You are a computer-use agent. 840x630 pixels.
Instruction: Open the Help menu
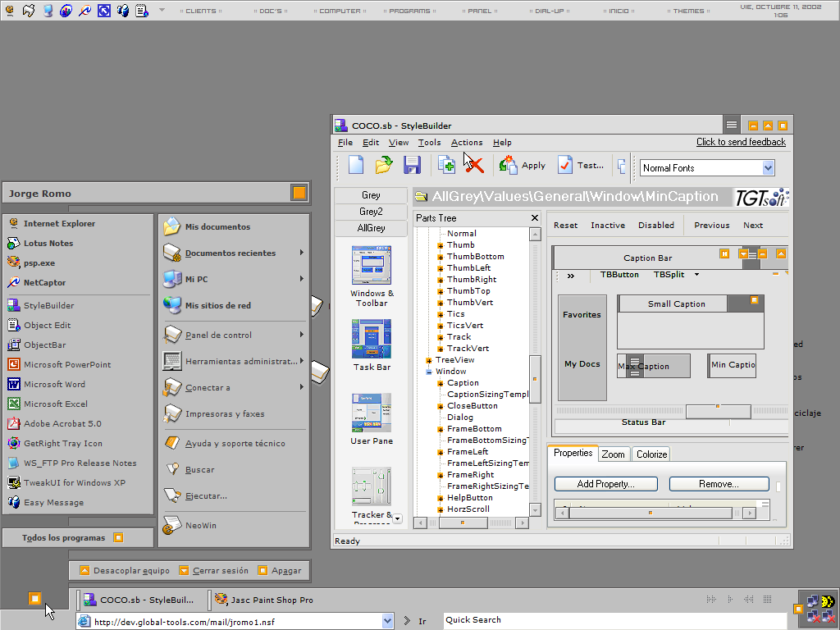coord(502,143)
